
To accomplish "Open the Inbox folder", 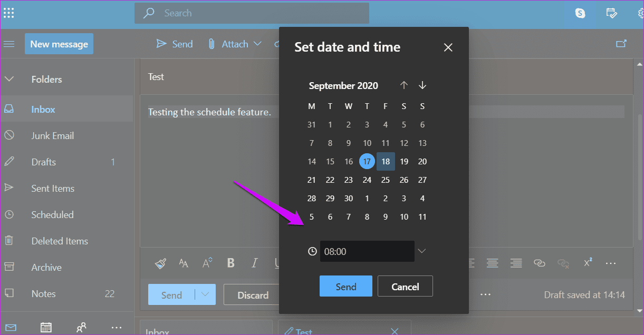I will tap(66, 110).
